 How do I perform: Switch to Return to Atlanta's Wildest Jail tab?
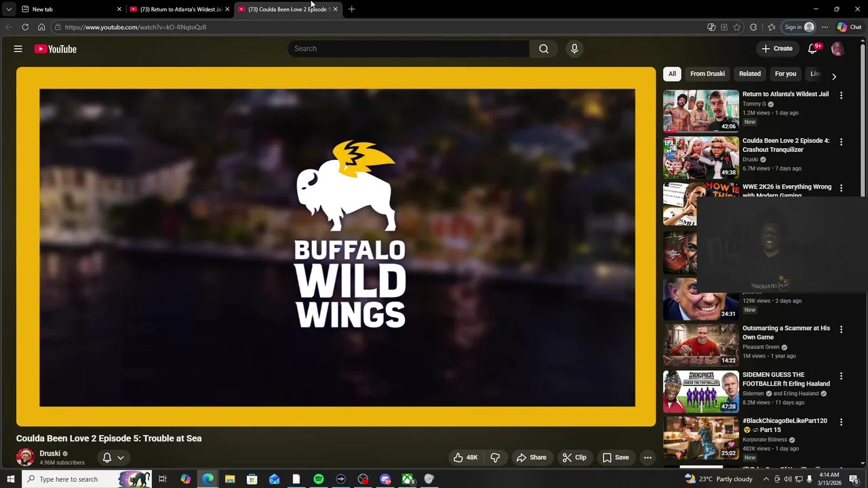(x=180, y=9)
